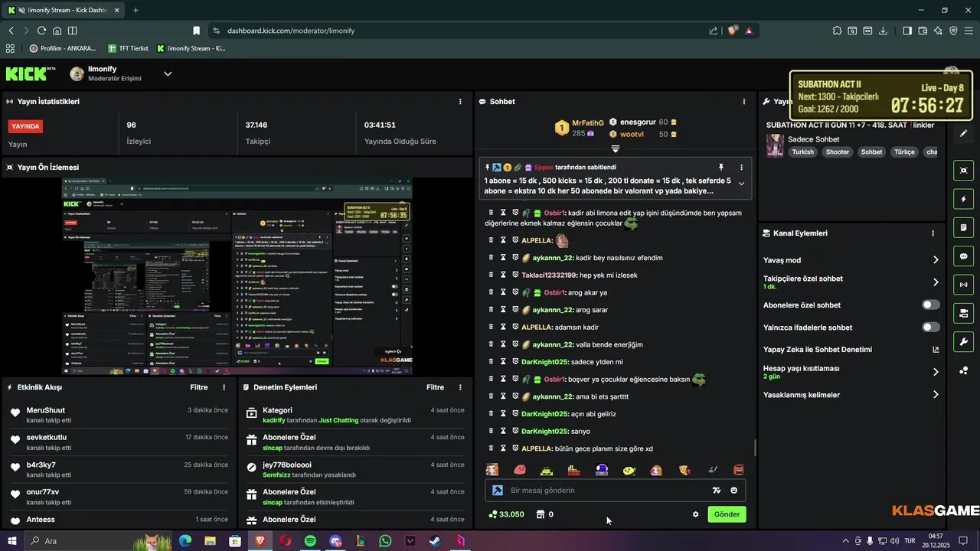Open chat settings gear icon
The image size is (980, 551).
tap(695, 514)
